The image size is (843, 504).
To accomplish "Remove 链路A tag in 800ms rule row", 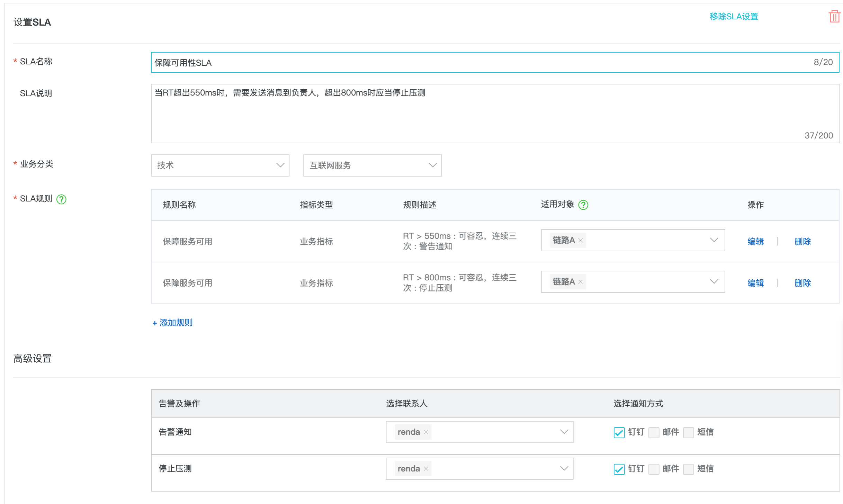I will point(581,282).
